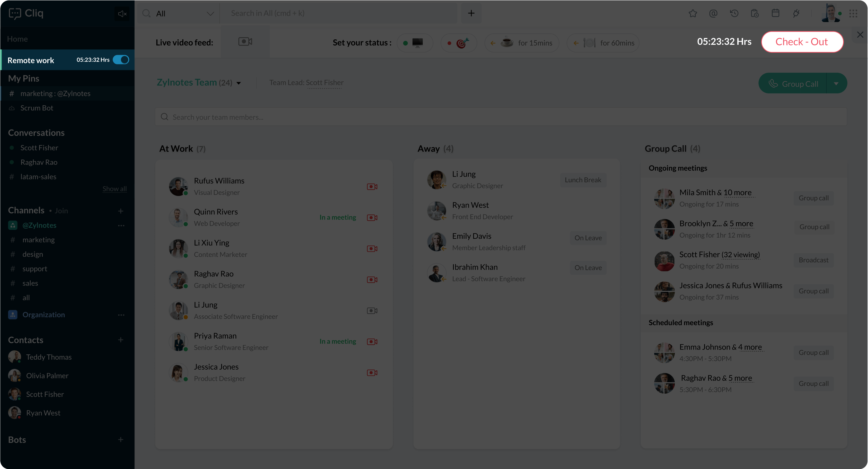Click Rufus Williams' video camera icon
Viewport: 868px width, 469px height.
(372, 186)
